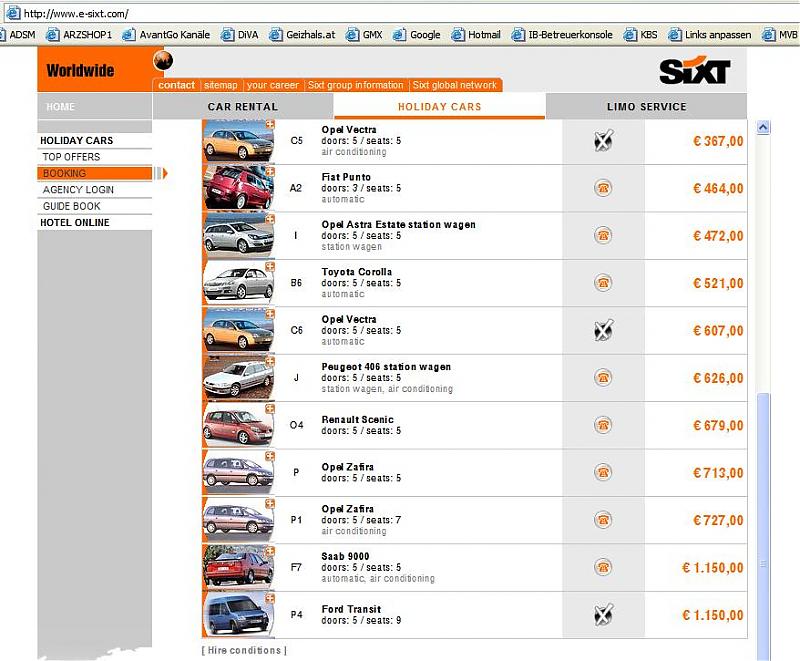Viewport: 800px width, 661px height.
Task: Click the Ford Transit € 1.150,00 price
Action: point(713,615)
